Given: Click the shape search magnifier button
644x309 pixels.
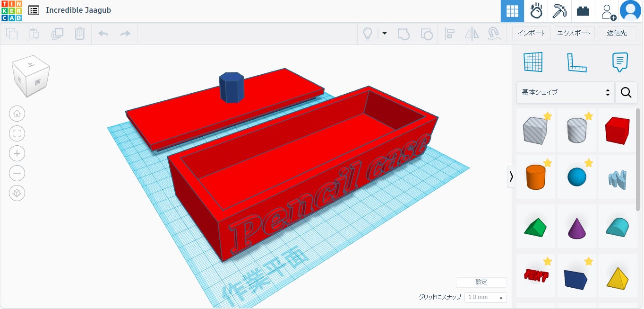Looking at the screenshot, I should (626, 92).
